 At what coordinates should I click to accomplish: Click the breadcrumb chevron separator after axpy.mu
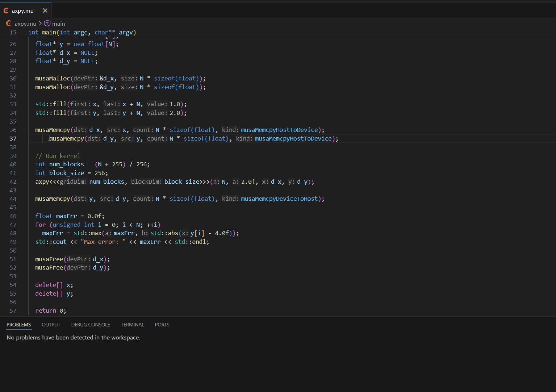coord(40,24)
